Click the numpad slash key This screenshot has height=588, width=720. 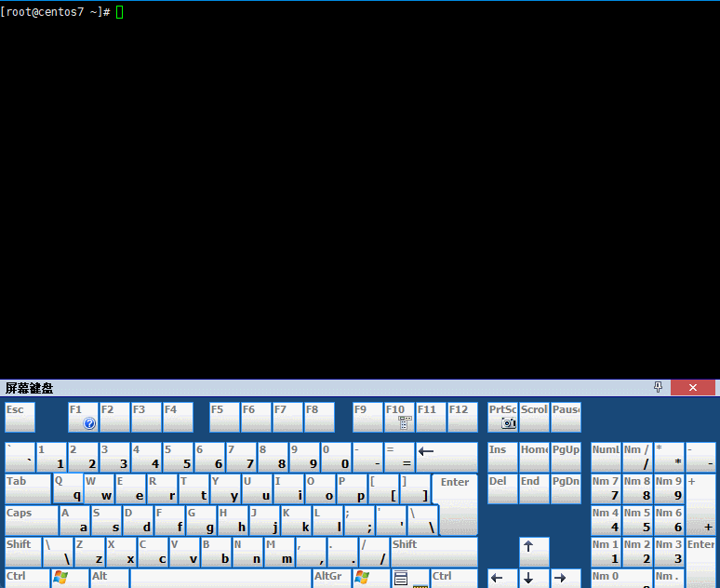637,458
